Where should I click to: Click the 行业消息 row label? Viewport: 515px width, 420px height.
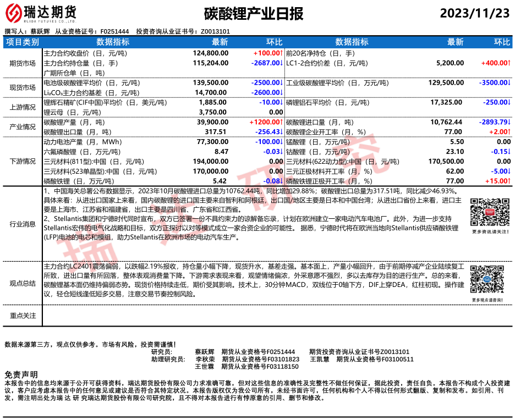pos(23,224)
